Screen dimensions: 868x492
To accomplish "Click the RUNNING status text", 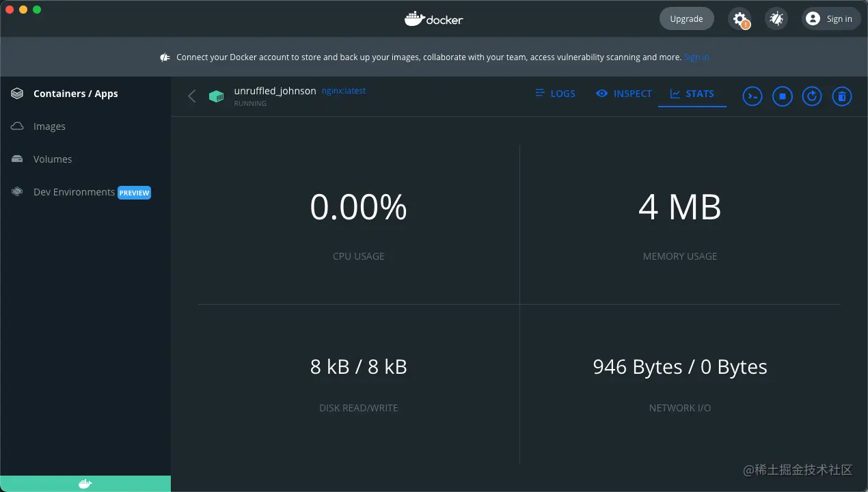I will 250,104.
